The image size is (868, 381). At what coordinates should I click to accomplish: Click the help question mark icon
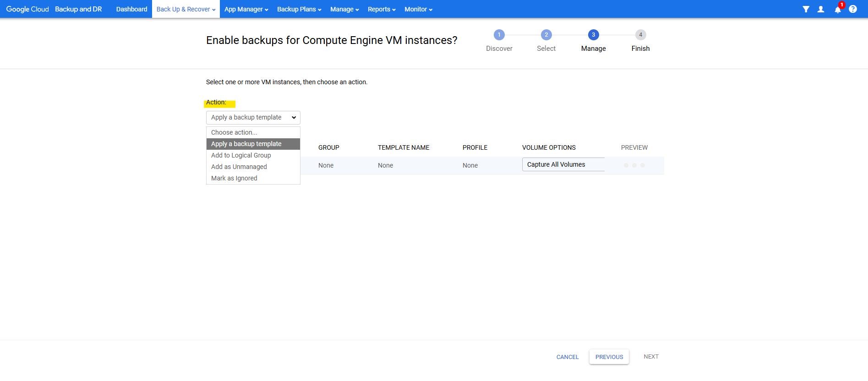tap(852, 9)
